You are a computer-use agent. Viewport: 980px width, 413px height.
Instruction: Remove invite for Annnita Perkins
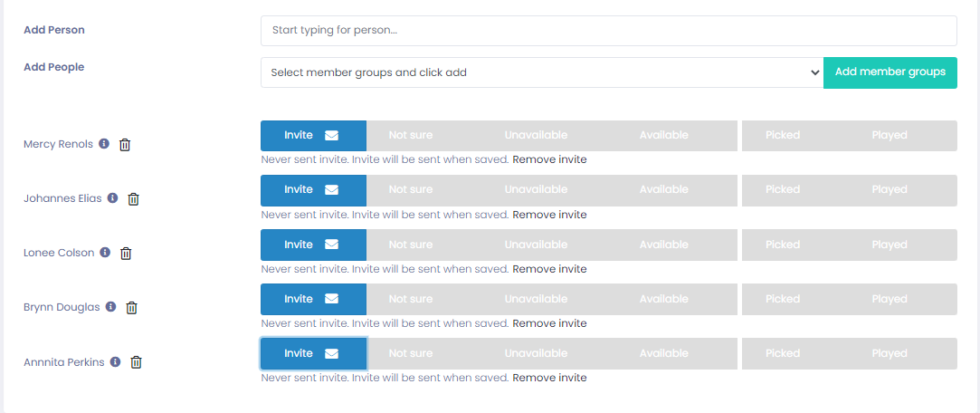(x=549, y=378)
